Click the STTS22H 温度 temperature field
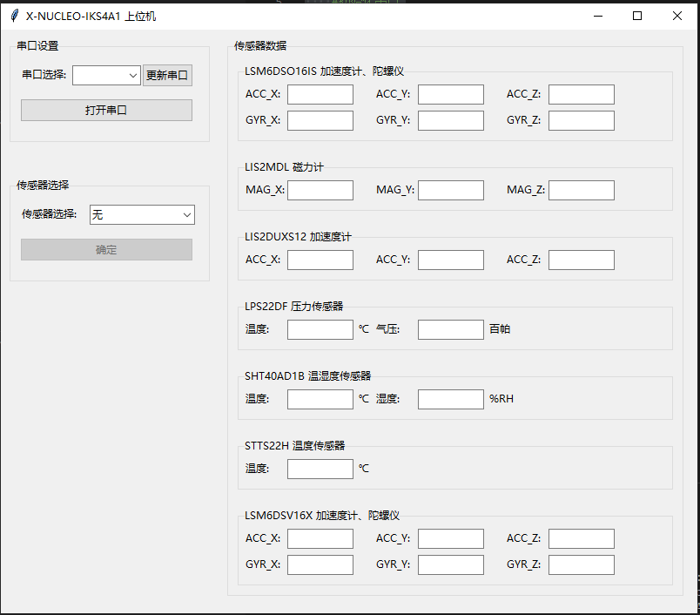 click(x=320, y=470)
